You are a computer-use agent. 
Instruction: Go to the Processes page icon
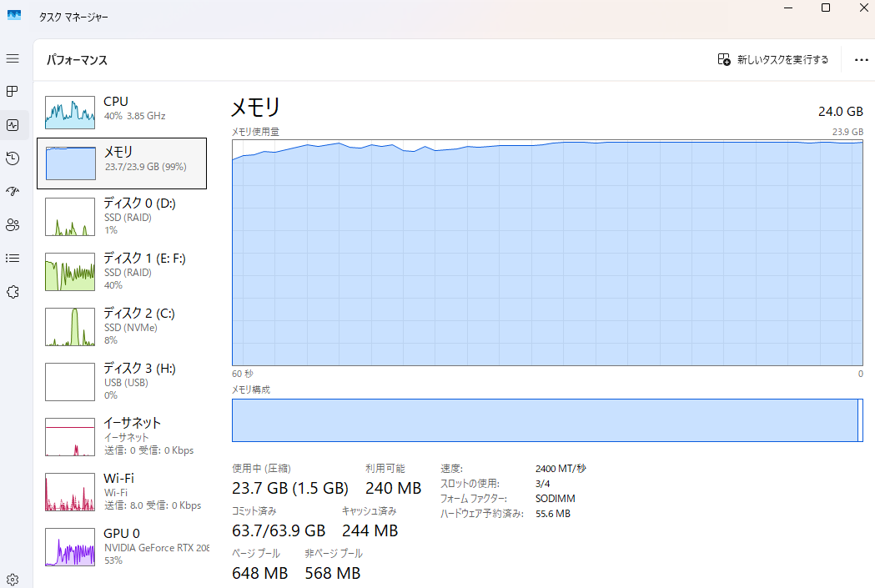13,92
